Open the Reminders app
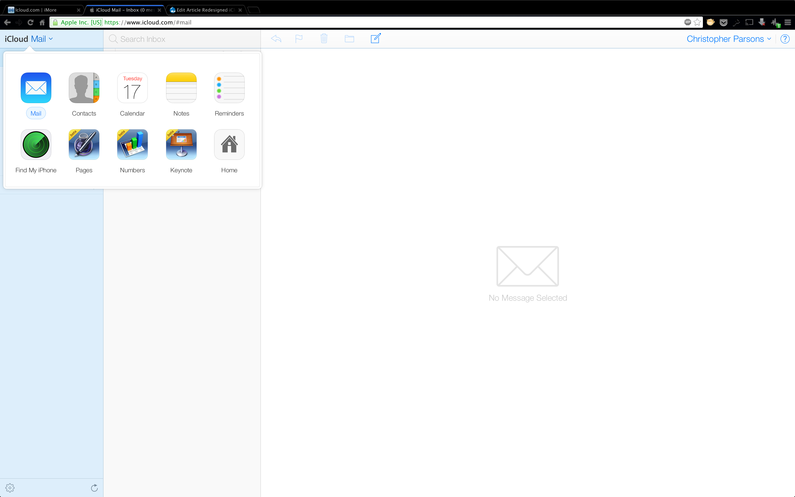 coord(229,88)
